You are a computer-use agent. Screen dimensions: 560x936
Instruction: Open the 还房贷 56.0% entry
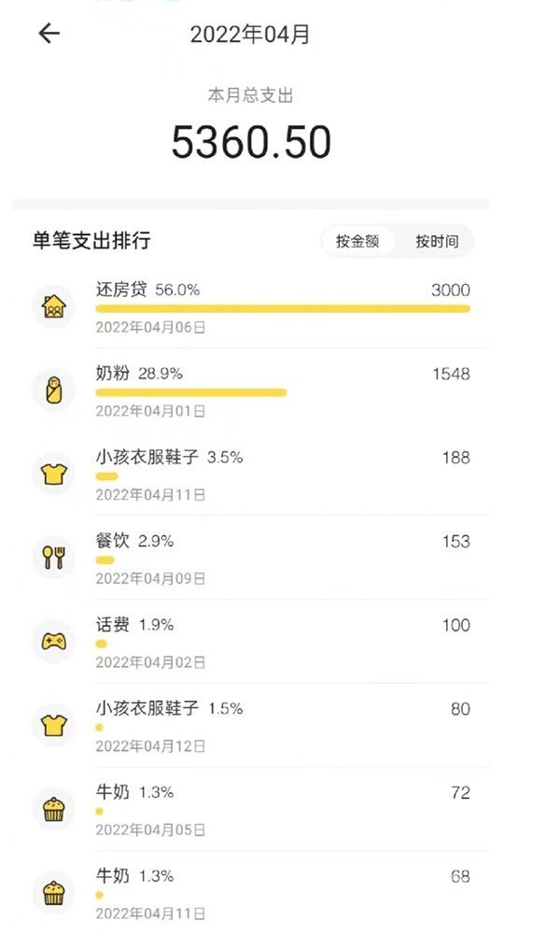[x=147, y=290]
